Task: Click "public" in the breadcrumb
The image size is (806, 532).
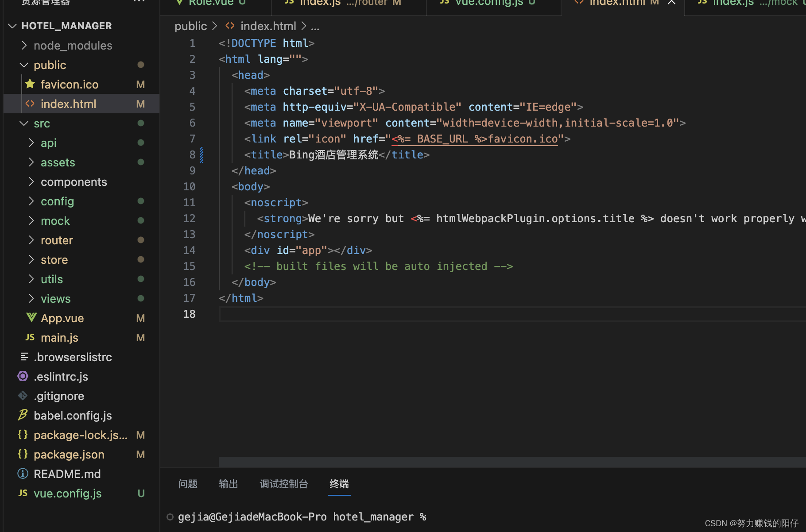Action: [190, 26]
